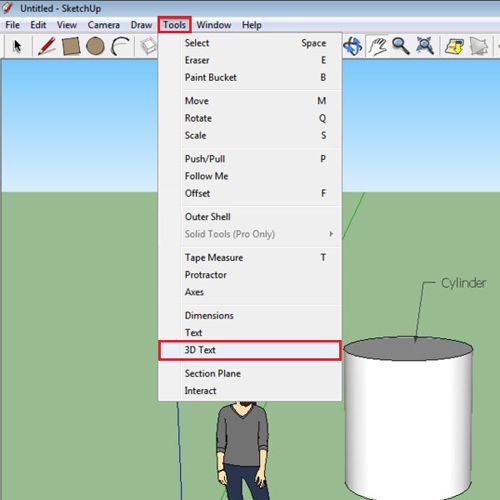Viewport: 500px width, 500px height.
Task: Select Section Plane menu item
Action: [x=250, y=373]
